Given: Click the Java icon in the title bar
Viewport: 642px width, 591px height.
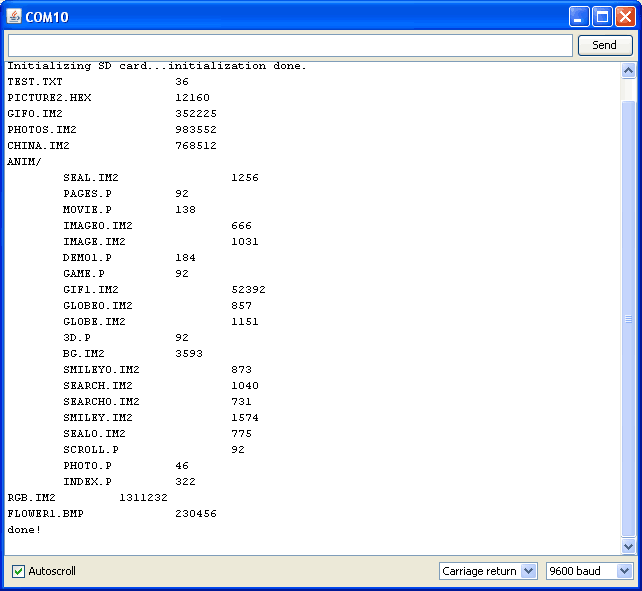Looking at the screenshot, I should (x=14, y=17).
